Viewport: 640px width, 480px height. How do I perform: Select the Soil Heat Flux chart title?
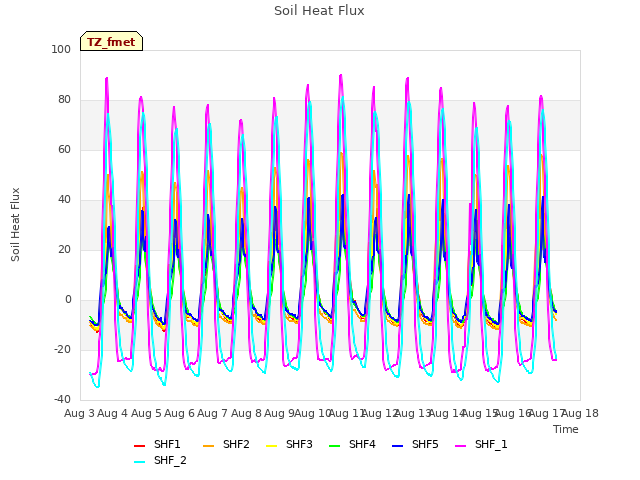click(319, 11)
